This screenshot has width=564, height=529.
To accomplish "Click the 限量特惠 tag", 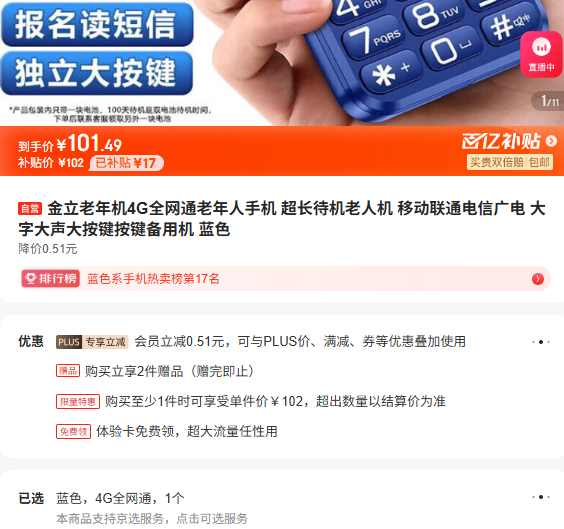I will pyautogui.click(x=78, y=401).
